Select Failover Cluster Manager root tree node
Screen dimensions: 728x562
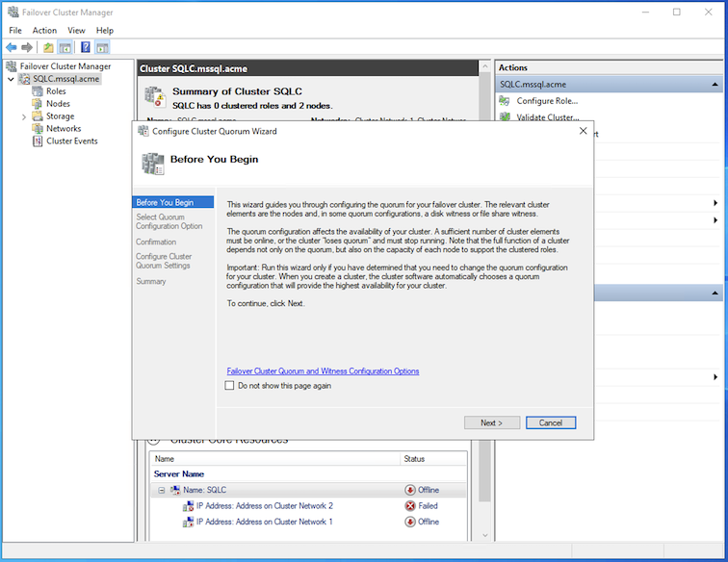[x=65, y=66]
